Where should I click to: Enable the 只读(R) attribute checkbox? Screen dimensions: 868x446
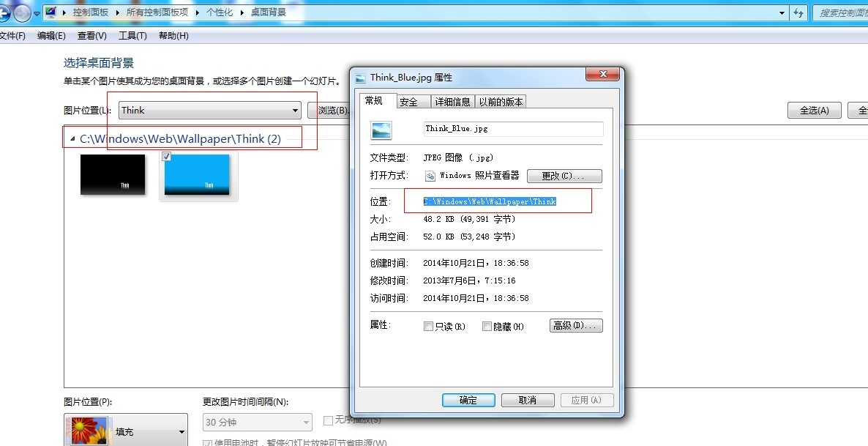(428, 327)
